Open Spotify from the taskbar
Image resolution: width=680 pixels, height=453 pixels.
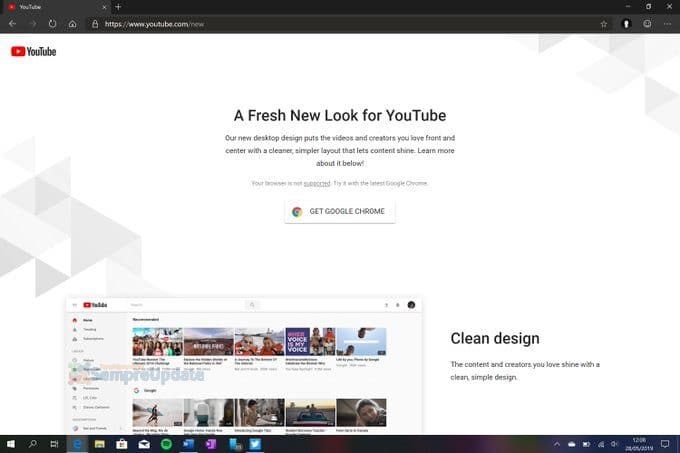(166, 444)
